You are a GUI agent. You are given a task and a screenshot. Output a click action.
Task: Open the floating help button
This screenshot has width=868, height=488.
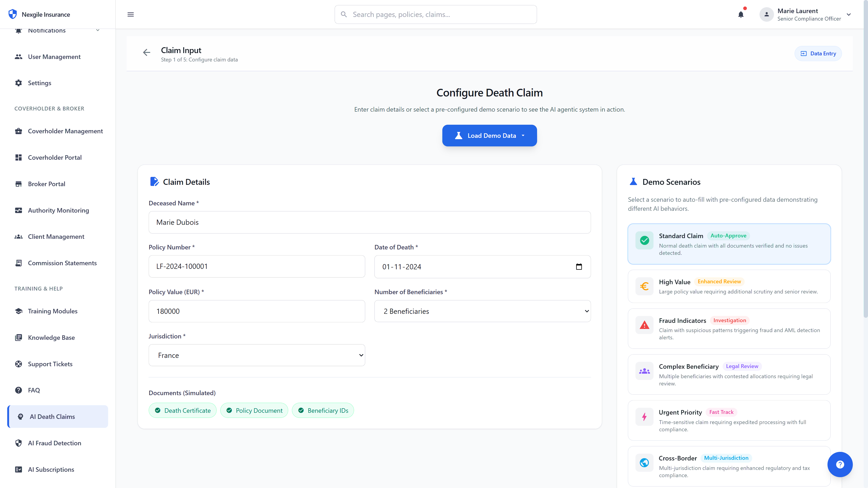pyautogui.click(x=840, y=465)
